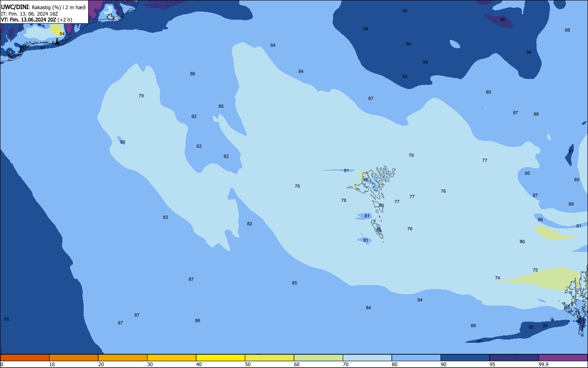
Task: Choose the 90–95 dark blue legend segment
Action: [x=465, y=357]
